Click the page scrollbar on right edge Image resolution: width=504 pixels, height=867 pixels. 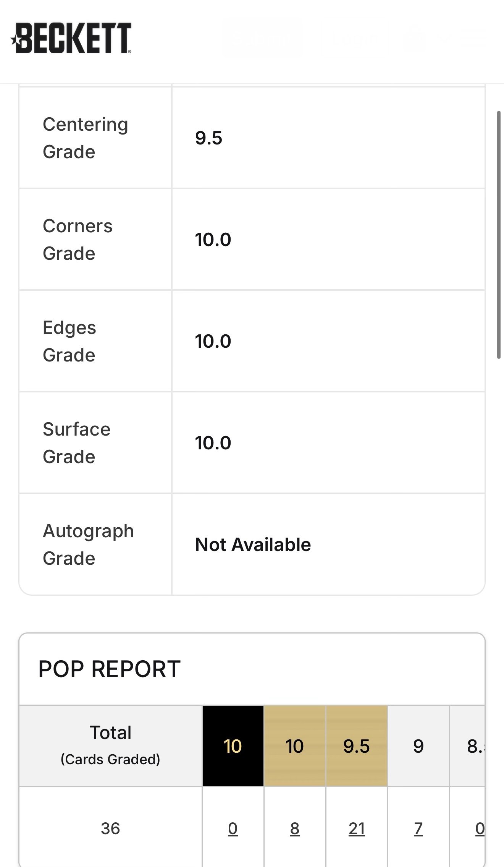click(x=499, y=235)
